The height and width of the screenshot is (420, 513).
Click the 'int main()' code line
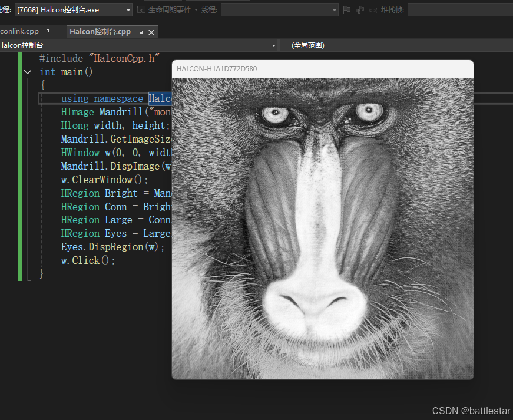66,72
